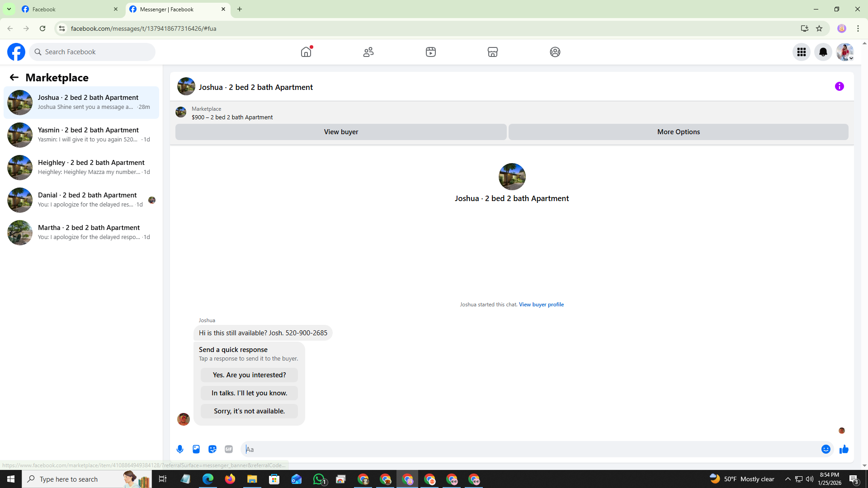Screen dimensions: 868x488
Task: Go back using the Marketplace back arrow
Action: [x=14, y=78]
